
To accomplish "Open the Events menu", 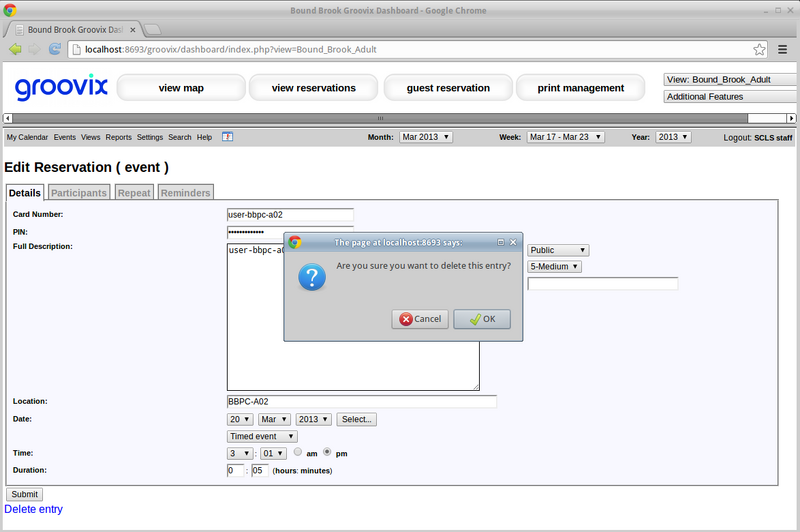I will coord(64,137).
